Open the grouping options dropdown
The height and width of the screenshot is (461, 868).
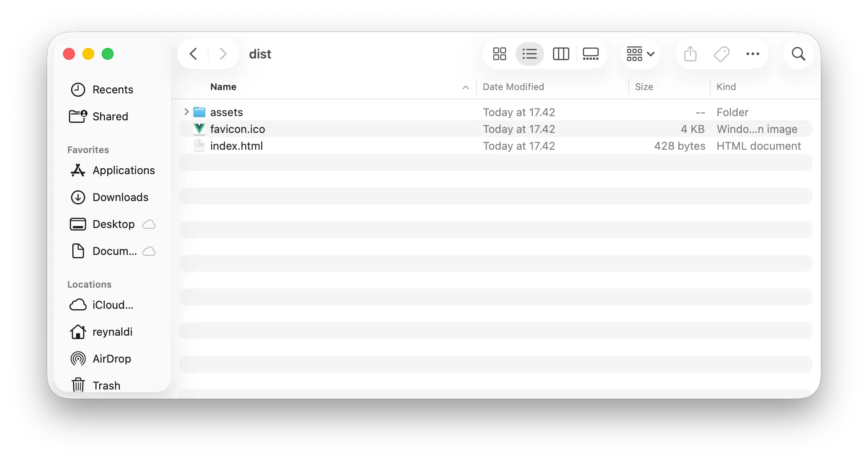640,54
